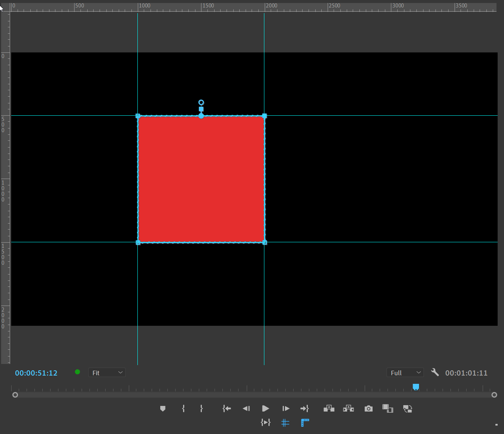Export the current frame
Screen dimensions: 504x434
368,409
